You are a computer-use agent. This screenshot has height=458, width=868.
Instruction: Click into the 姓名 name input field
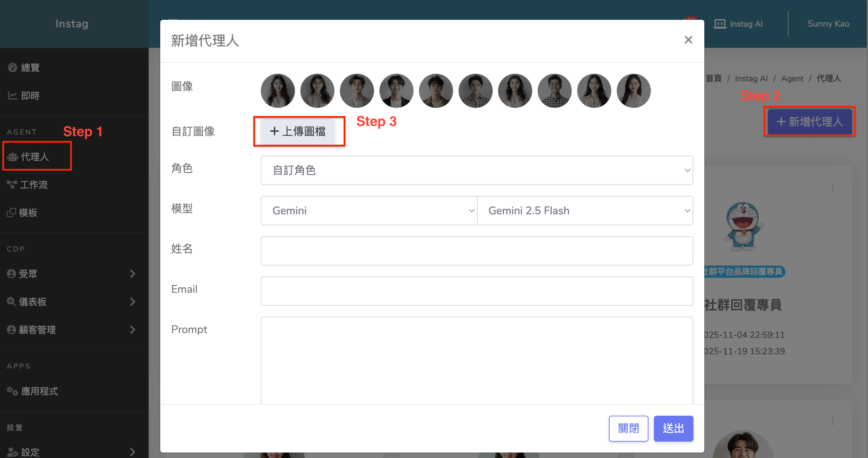(477, 251)
